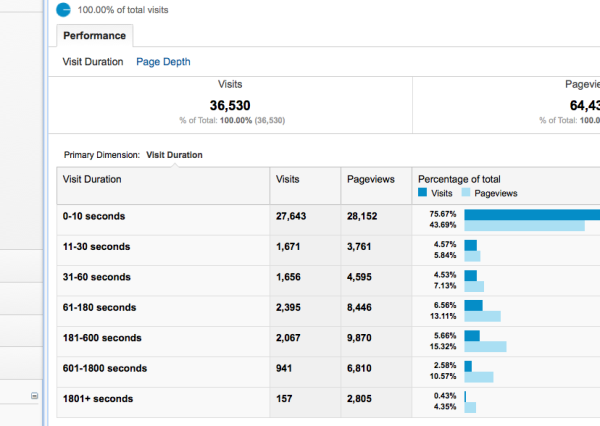The image size is (600, 426).
Task: Select the 11-30 seconds row
Action: point(328,250)
